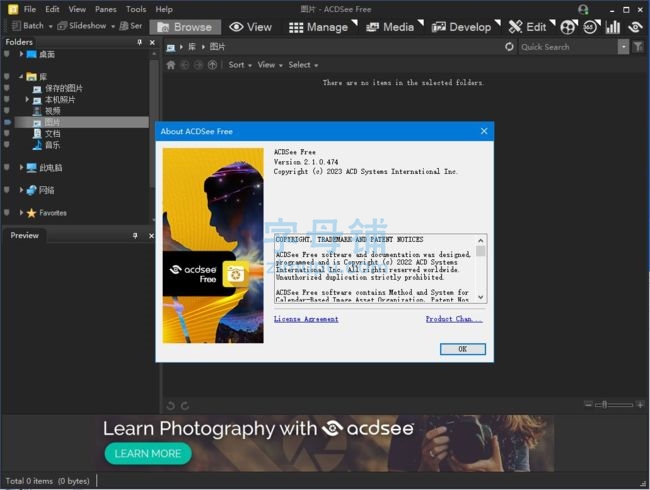Screen dimensions: 650x490
Task: Switch to Browse mode
Action: (x=185, y=27)
